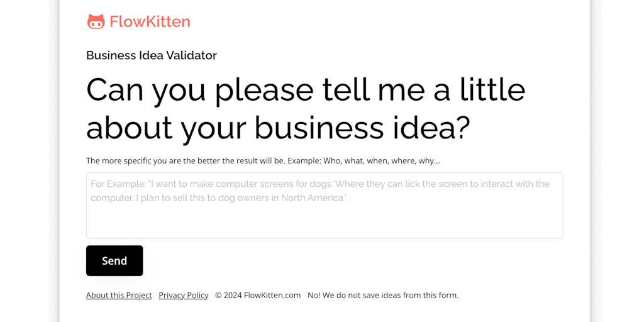Viewport: 644px width, 322px height.
Task: Click the empty bottom area of the textarea
Action: (325, 225)
